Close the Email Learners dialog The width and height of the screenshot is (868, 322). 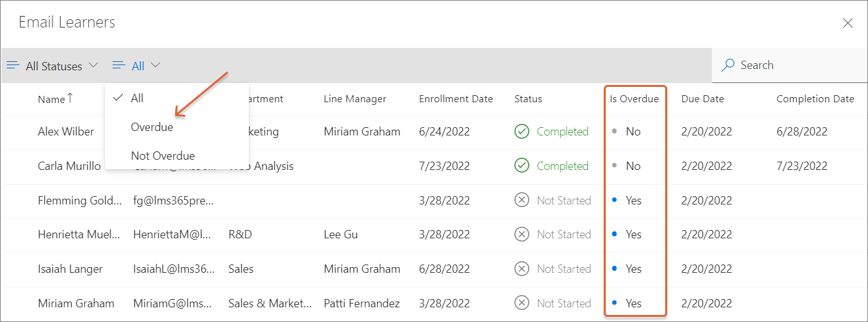pyautogui.click(x=848, y=23)
